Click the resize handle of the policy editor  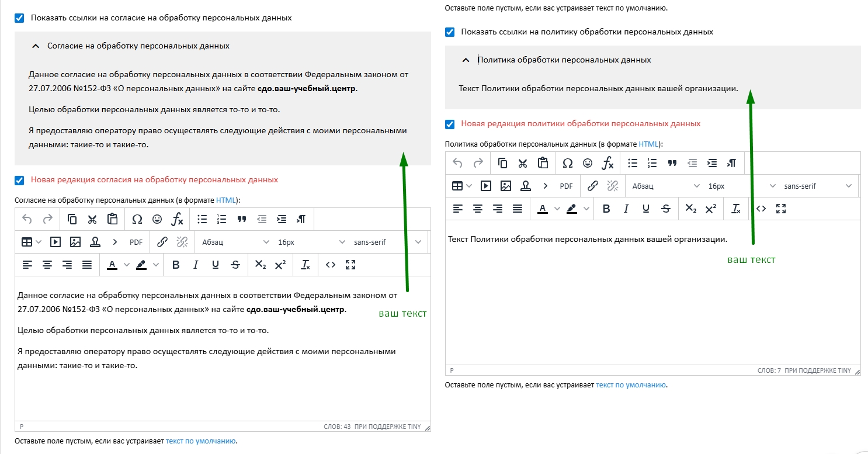[856, 371]
